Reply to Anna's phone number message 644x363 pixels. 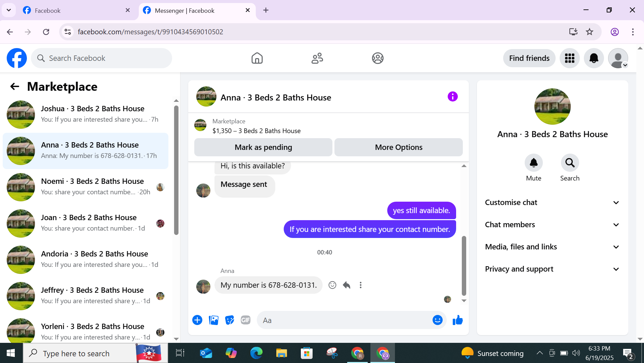click(347, 285)
